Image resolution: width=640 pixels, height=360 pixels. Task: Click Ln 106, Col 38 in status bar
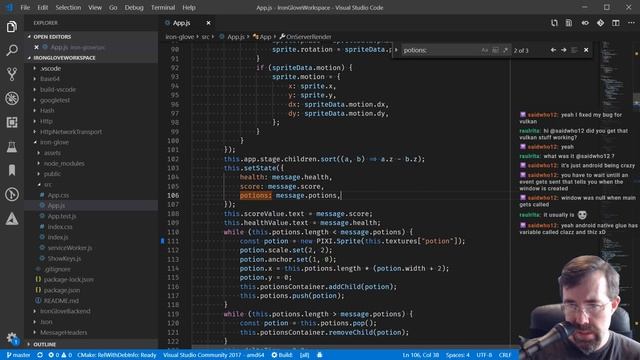pyautogui.click(x=421, y=355)
